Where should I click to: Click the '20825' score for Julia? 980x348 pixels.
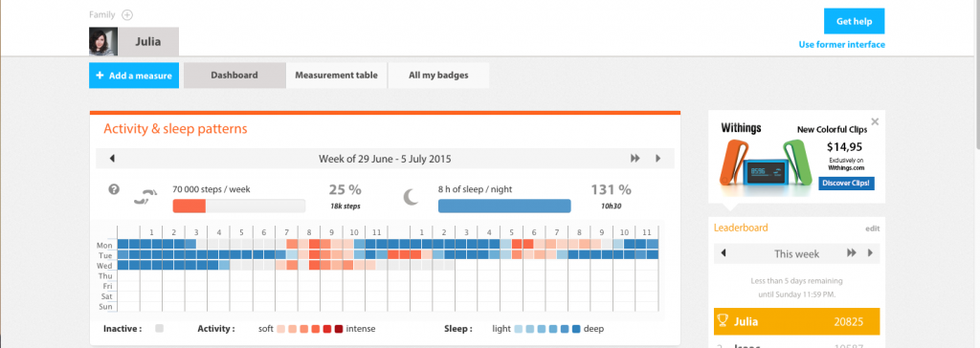click(849, 322)
